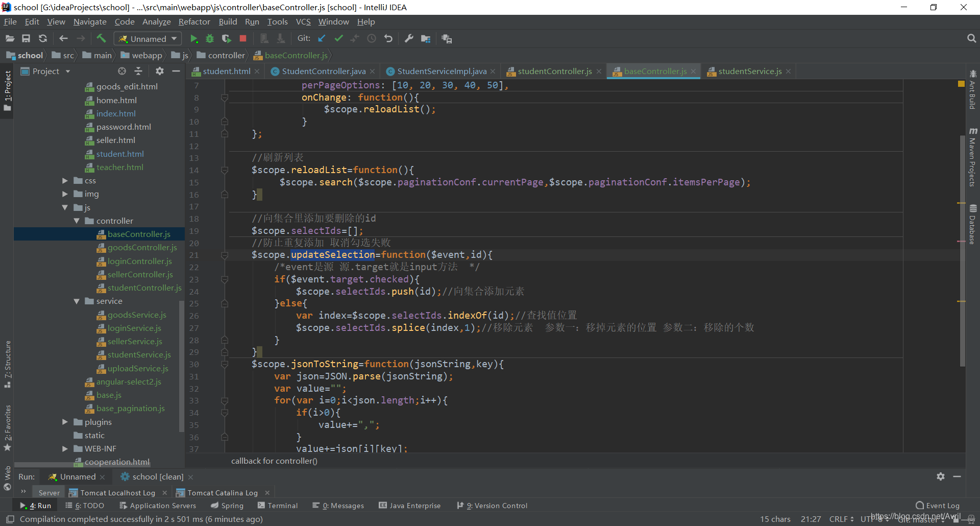The image size is (980, 526).
Task: Collapse all icon in Project panel
Action: point(138,71)
